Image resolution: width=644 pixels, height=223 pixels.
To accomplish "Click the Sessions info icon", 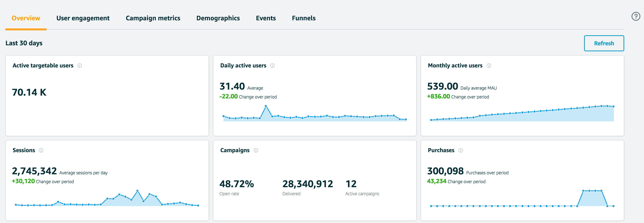I will pos(41,150).
